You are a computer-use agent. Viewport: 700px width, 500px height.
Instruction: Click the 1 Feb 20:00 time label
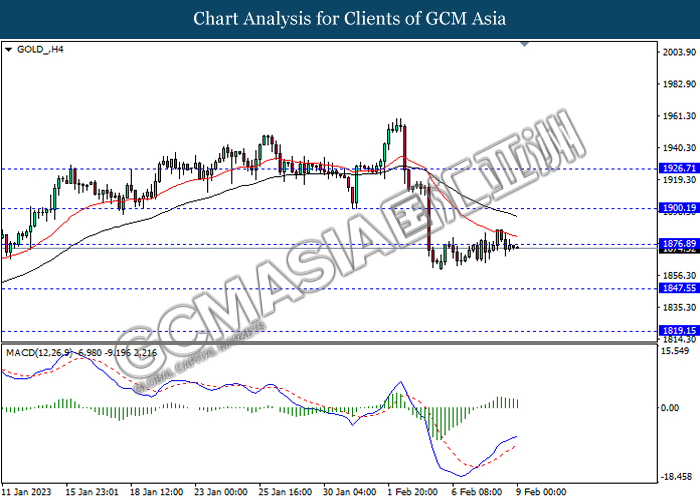tap(412, 492)
